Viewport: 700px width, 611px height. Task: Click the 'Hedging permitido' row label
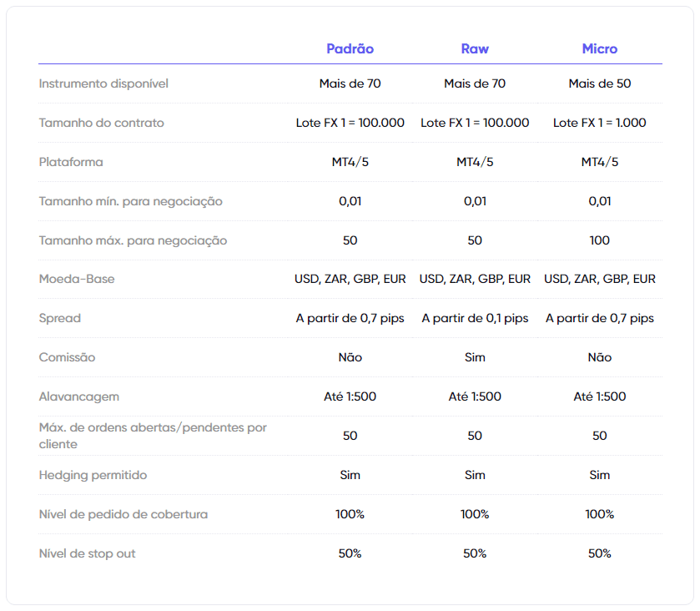click(x=93, y=475)
